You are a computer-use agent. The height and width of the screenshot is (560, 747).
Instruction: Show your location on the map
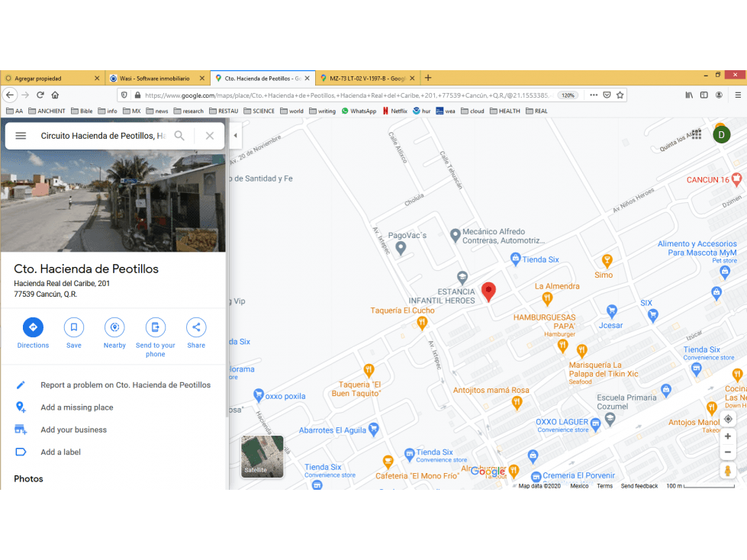[728, 419]
